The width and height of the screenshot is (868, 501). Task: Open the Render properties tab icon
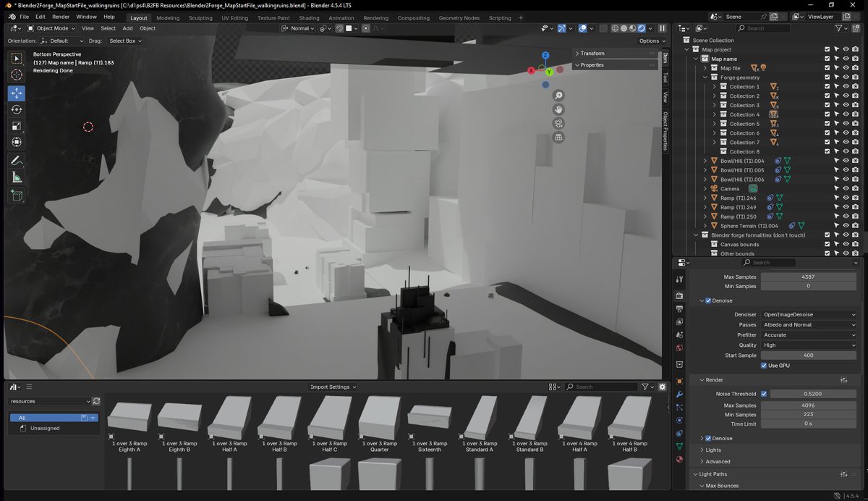click(x=679, y=296)
